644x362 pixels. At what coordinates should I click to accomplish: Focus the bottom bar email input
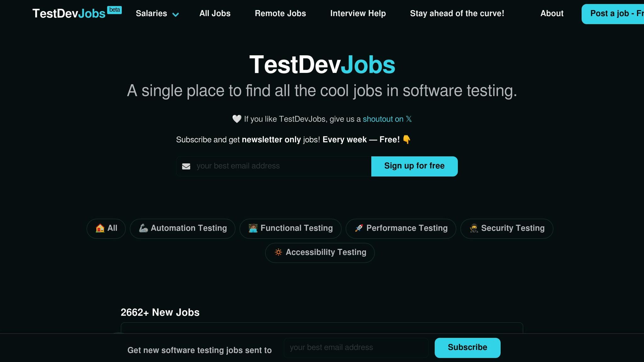pos(356,348)
